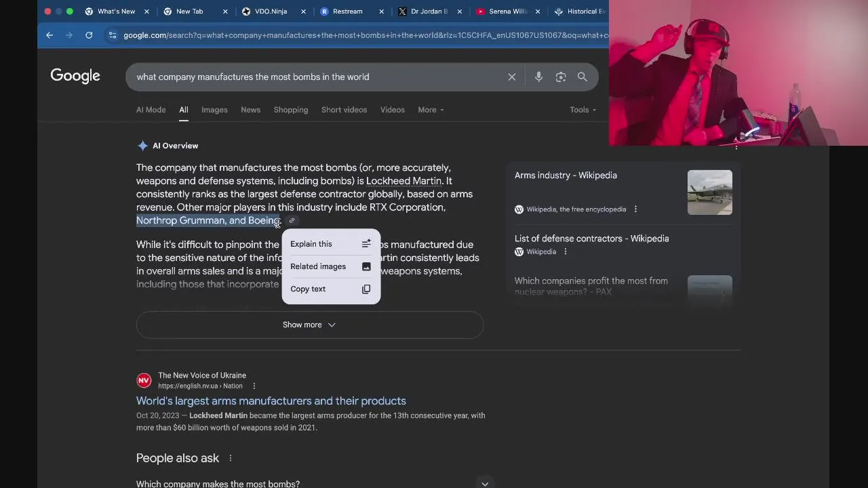Close the Restream tab
This screenshot has width=868, height=488.
pos(382,12)
